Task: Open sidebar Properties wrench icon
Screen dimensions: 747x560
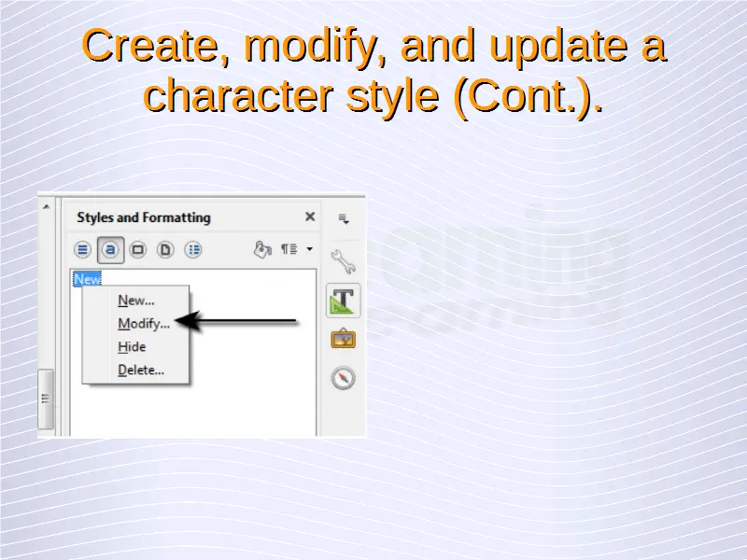Action: pyautogui.click(x=343, y=260)
